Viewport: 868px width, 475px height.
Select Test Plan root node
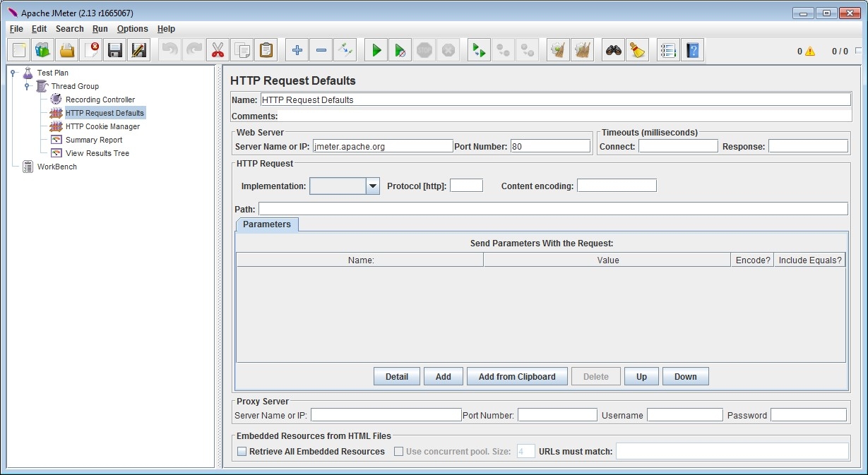click(x=53, y=73)
